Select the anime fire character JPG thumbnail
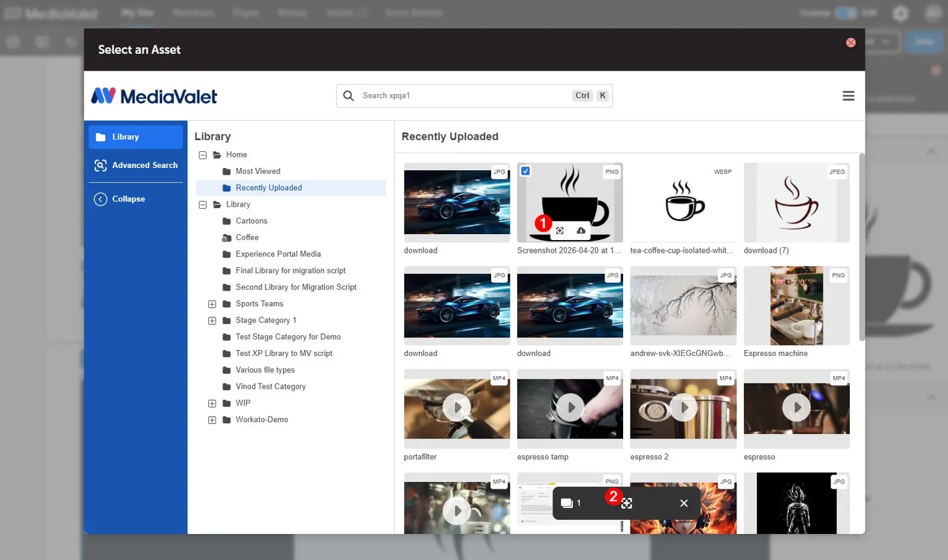 (x=683, y=503)
